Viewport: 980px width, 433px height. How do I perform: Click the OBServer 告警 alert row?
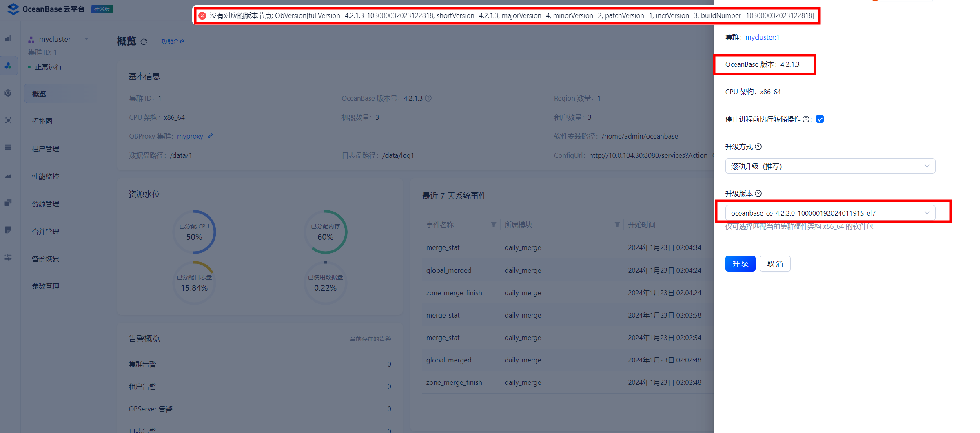(260, 409)
